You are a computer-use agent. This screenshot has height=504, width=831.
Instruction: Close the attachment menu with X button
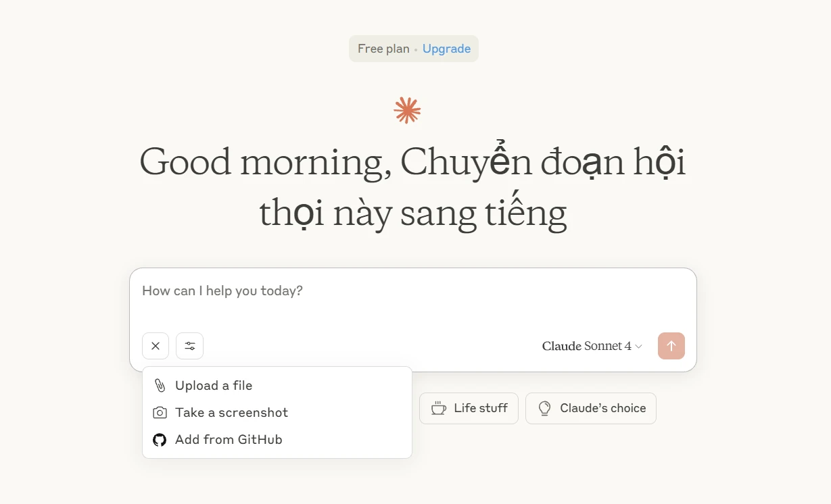click(x=156, y=346)
